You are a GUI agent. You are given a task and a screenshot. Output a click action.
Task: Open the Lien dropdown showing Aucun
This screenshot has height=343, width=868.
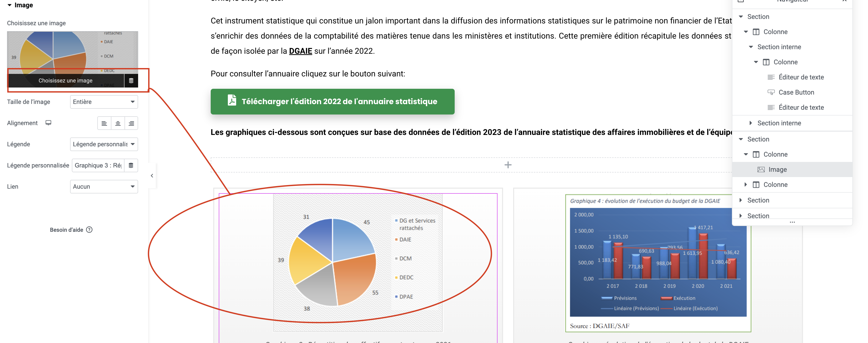(104, 187)
